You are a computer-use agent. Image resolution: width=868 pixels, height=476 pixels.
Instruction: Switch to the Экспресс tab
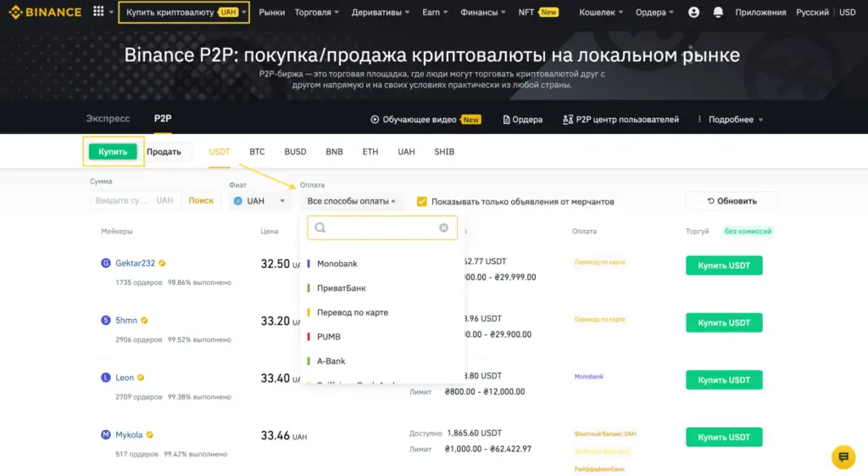click(x=108, y=119)
